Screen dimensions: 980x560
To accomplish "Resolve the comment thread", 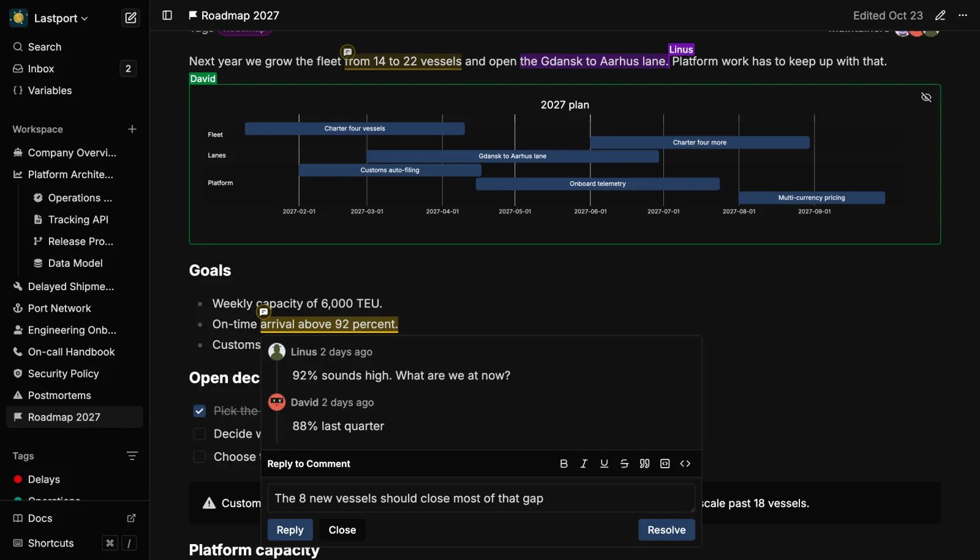I will tap(666, 530).
